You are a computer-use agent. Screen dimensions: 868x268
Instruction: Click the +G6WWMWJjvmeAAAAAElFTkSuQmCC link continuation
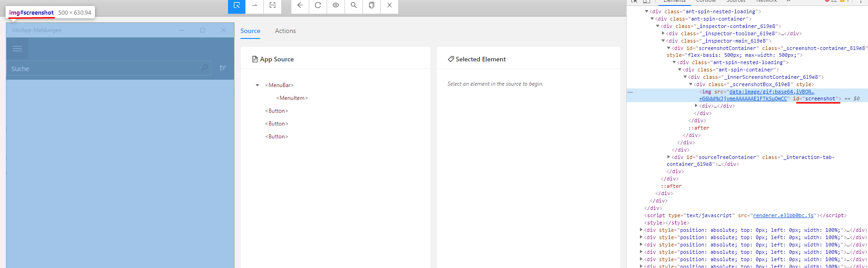point(743,98)
